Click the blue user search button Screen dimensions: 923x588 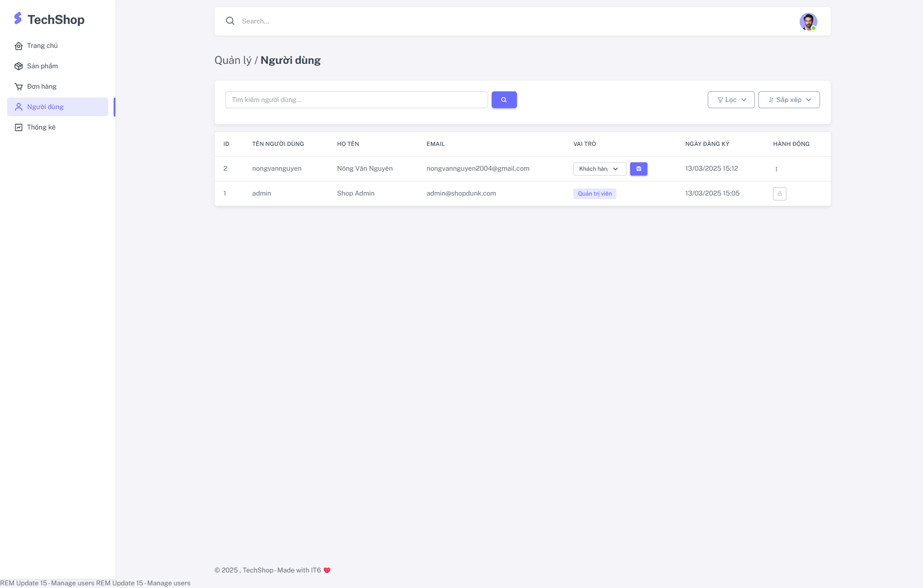(504, 100)
